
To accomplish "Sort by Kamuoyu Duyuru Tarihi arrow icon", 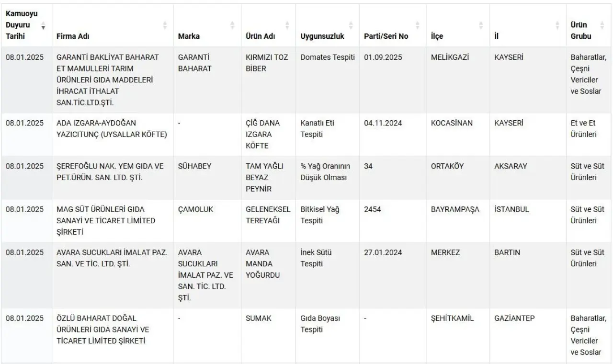I will [44, 25].
